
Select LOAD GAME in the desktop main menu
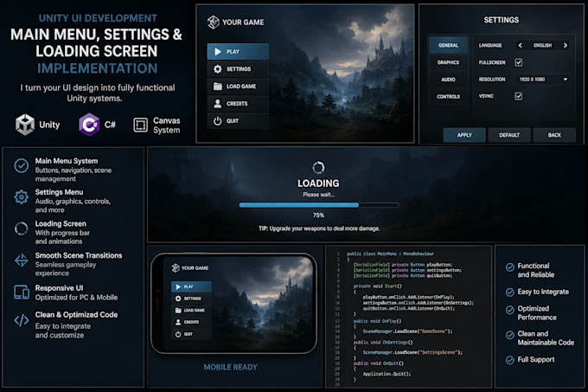tap(238, 87)
